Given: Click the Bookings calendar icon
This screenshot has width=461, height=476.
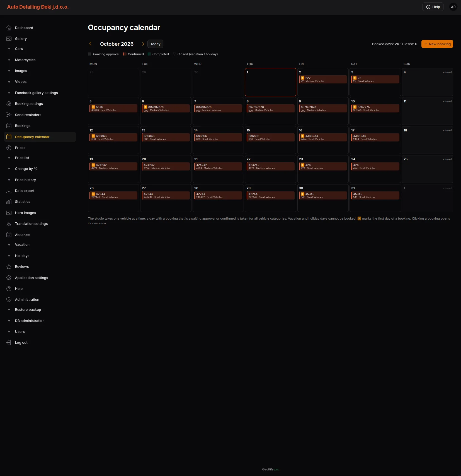Looking at the screenshot, I should click(9, 126).
